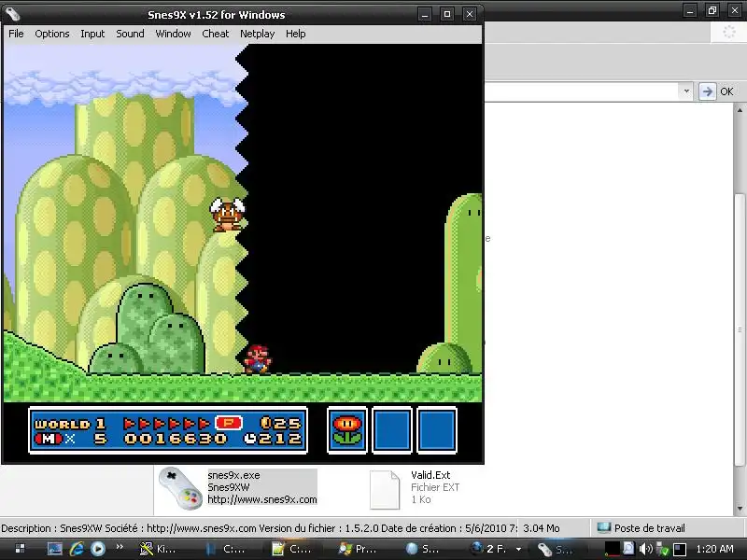Viewport: 747px width, 560px height.
Task: Expand the quick launch overflow chevron
Action: (120, 546)
